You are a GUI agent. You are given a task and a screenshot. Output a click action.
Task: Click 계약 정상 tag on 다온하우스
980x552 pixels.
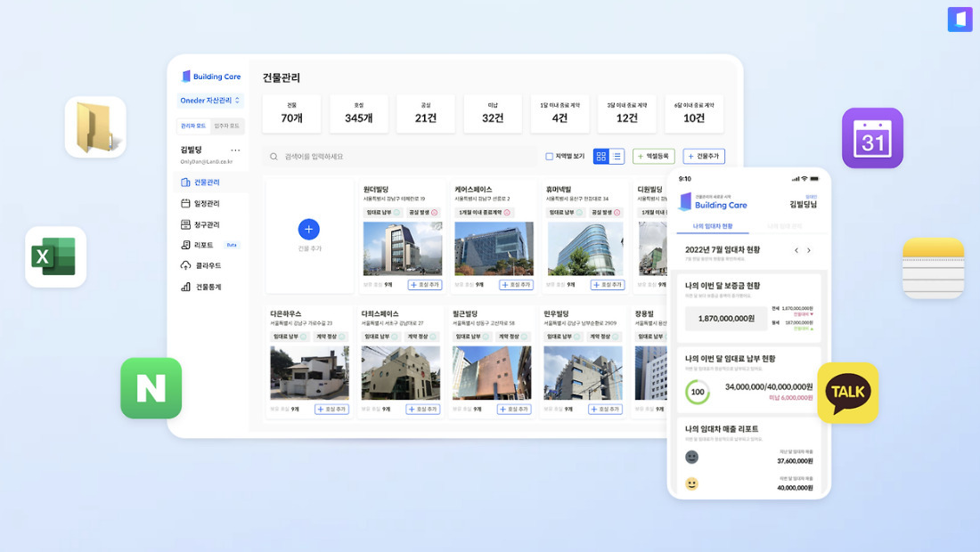[330, 337]
